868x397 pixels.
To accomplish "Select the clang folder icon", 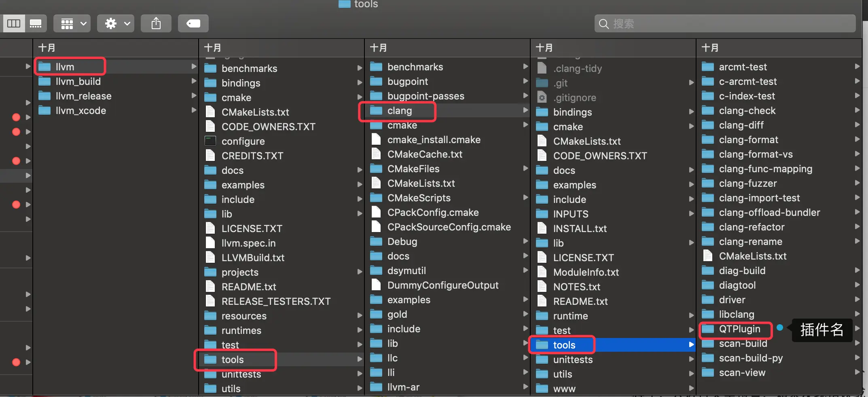I will pos(376,110).
